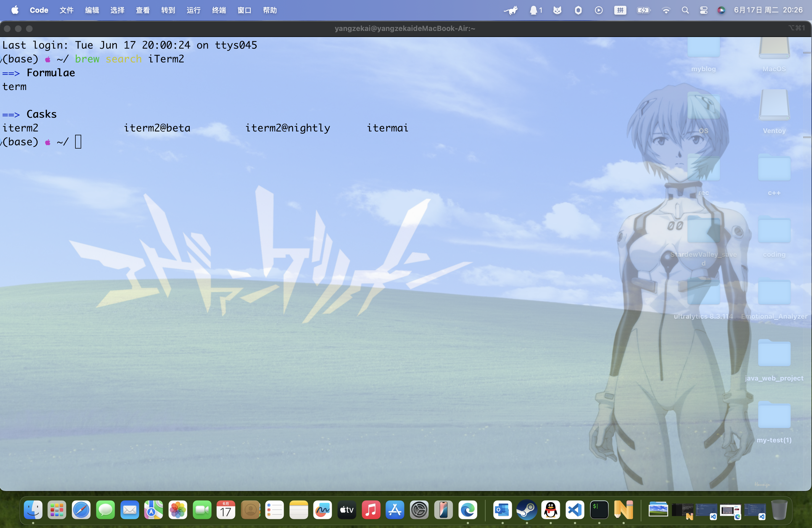This screenshot has width=812, height=528.
Task: Open Microsoft Edge in the dock
Action: (468, 510)
